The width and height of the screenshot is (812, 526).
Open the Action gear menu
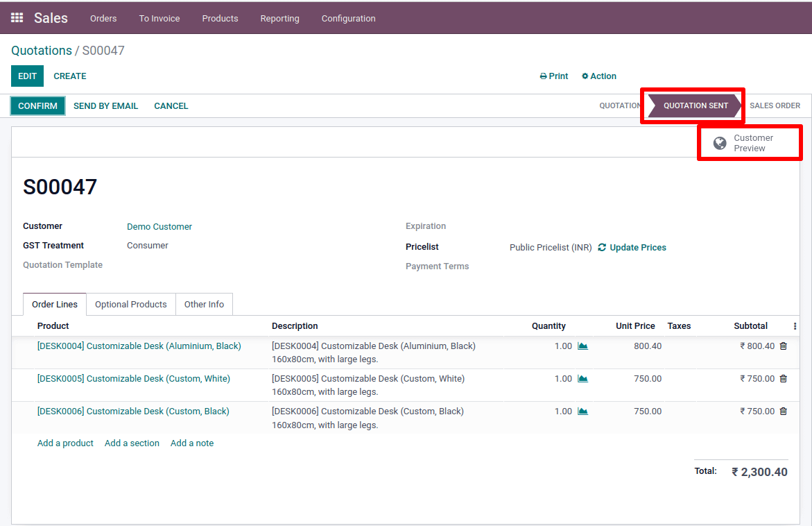(x=598, y=76)
